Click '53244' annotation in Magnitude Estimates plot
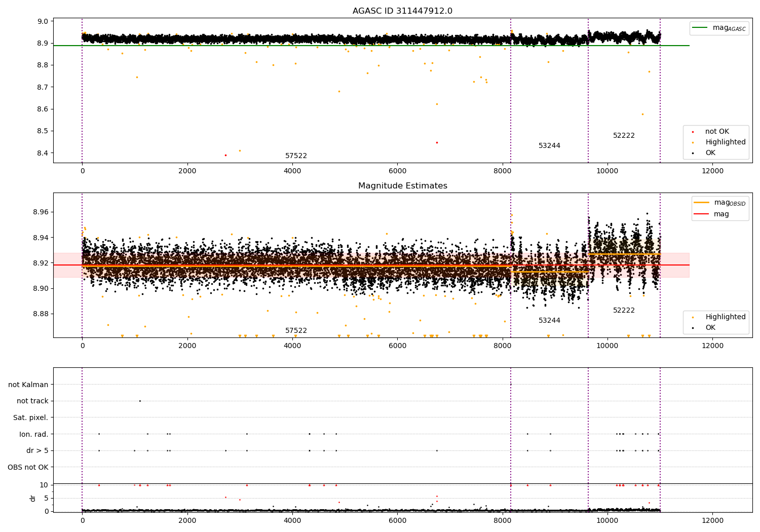Image resolution: width=760 pixels, height=532 pixels. click(549, 321)
